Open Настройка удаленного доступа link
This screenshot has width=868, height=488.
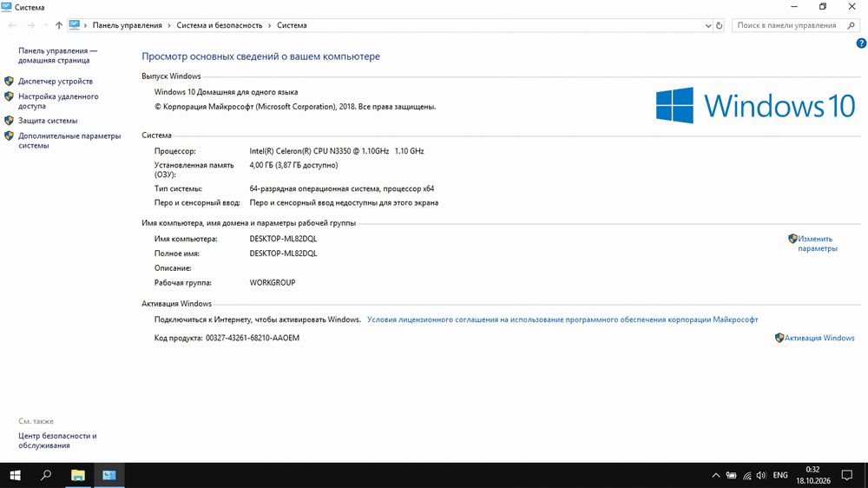[58, 101]
